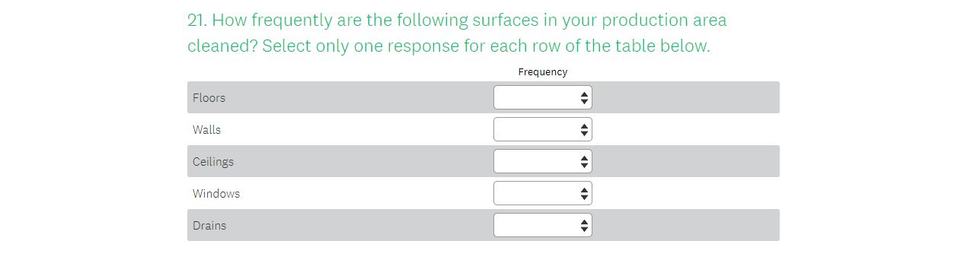Click the question number 21
Viewport: 980px width, 279px height.
point(197,20)
